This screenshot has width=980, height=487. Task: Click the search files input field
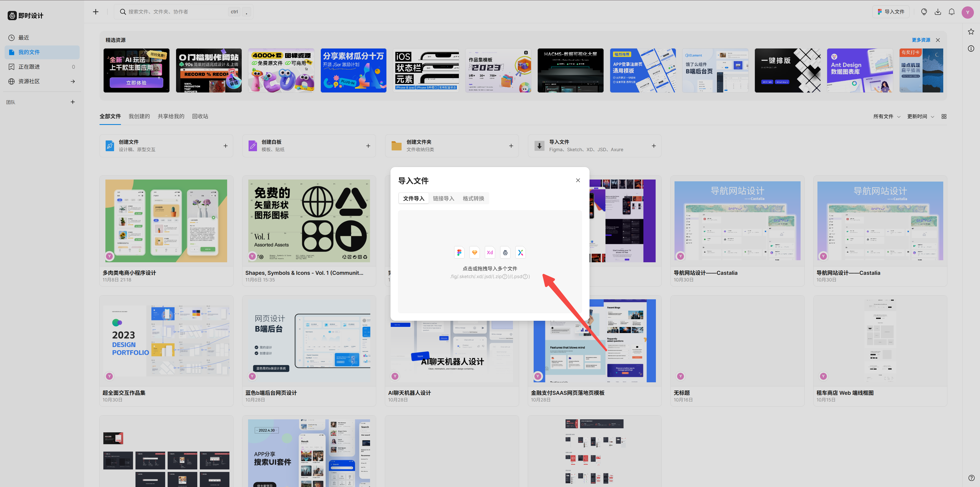(x=175, y=12)
